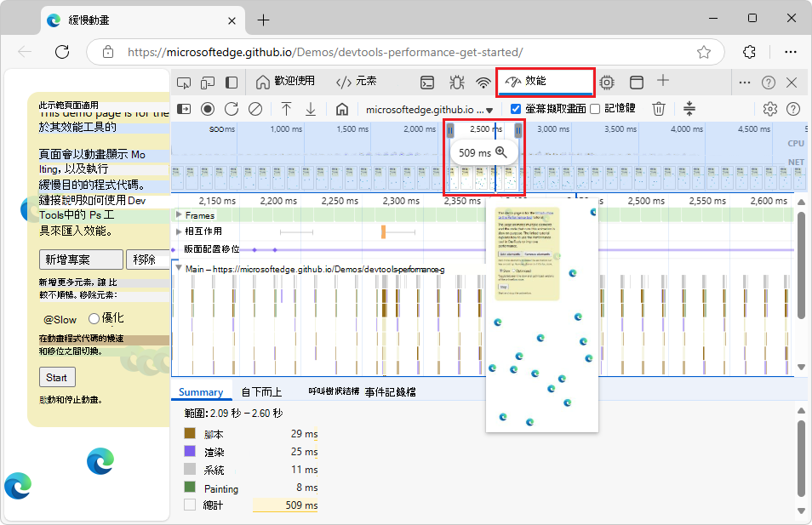Click the 移除 button
The height and width of the screenshot is (525, 812).
pyautogui.click(x=148, y=260)
